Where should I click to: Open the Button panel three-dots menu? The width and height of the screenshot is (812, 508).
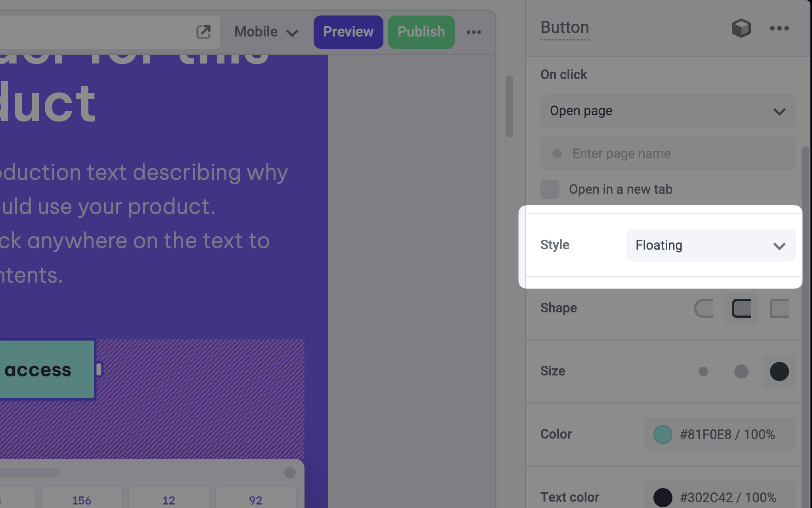coord(779,28)
